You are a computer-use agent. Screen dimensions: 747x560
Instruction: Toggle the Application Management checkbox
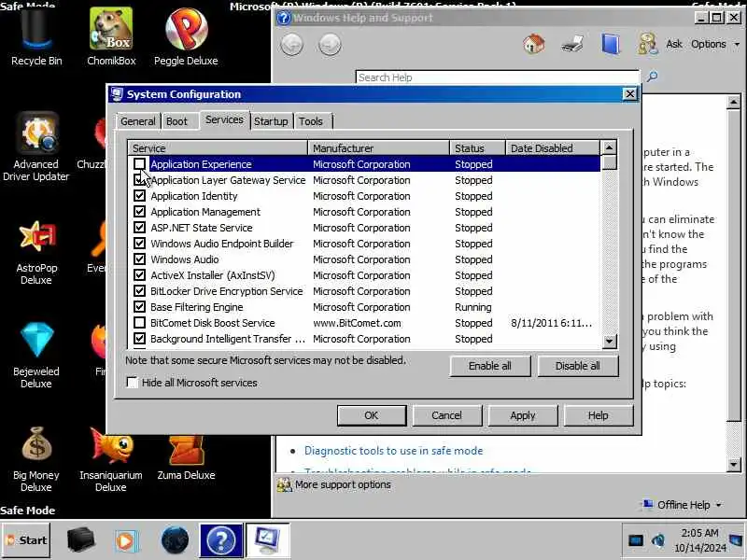coord(139,212)
